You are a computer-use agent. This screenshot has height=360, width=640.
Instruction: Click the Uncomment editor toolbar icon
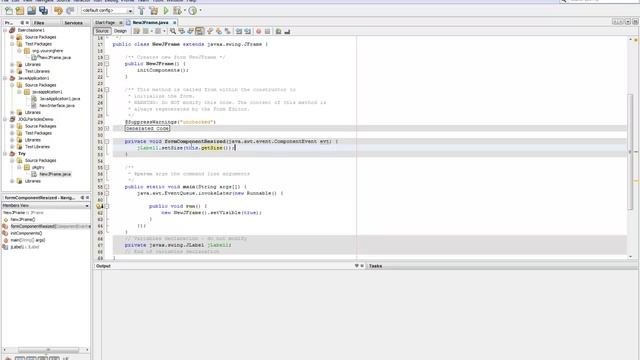pos(287,31)
